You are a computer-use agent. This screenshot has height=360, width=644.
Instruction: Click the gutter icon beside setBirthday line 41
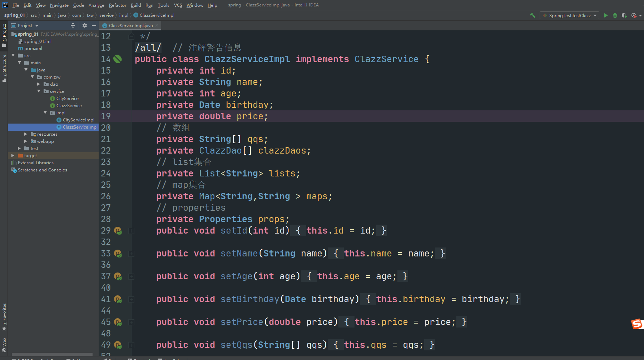pos(118,299)
